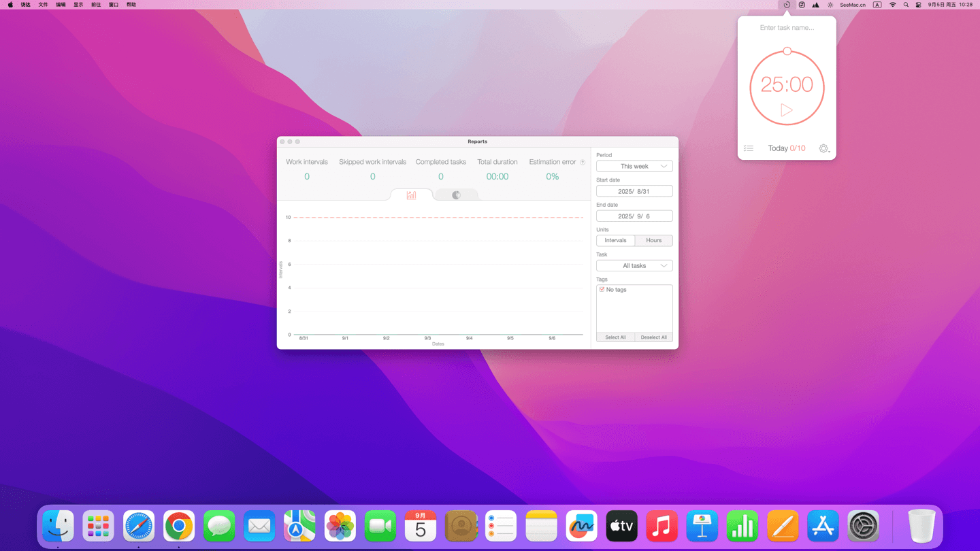
Task: Launch Numbers from the Dock
Action: pyautogui.click(x=742, y=527)
